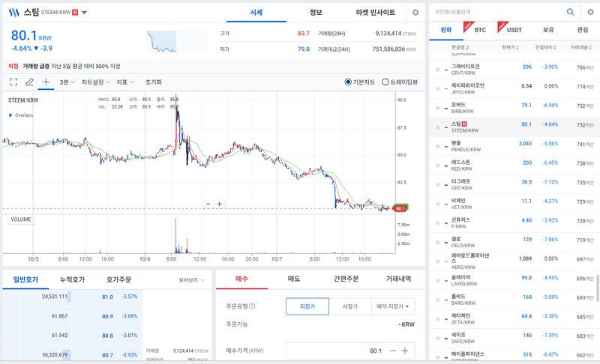Favorite star for 펜들 PENDLE/KRW
The image size is (600, 364).
point(437,146)
